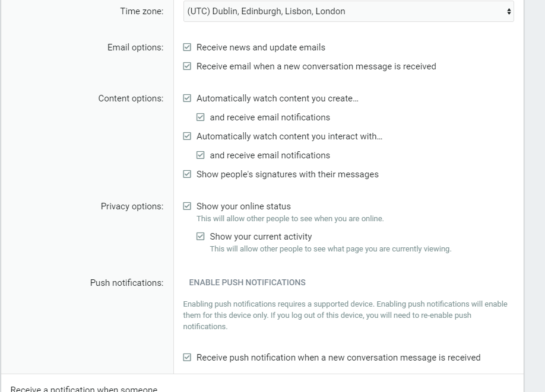Open the Time zone dropdown

tap(348, 11)
